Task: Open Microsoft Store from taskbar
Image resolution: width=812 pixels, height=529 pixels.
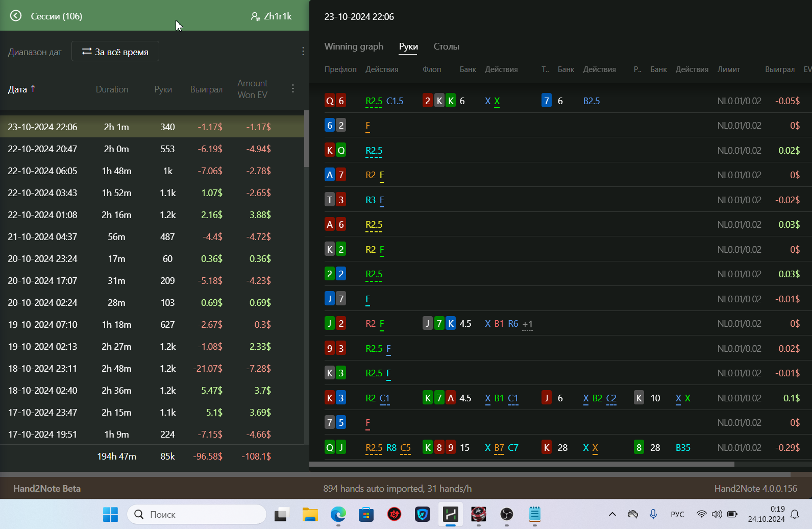Action: [x=366, y=514]
